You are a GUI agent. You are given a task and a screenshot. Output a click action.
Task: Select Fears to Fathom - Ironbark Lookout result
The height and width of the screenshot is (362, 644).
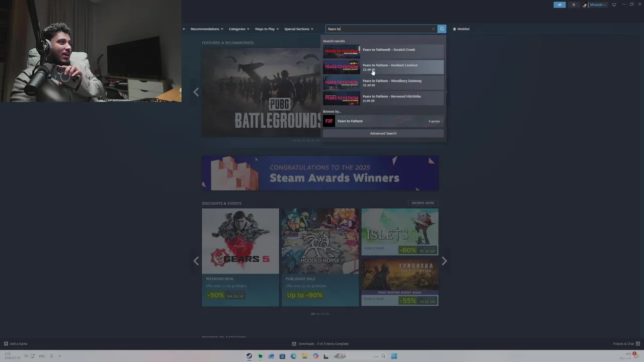(383, 67)
